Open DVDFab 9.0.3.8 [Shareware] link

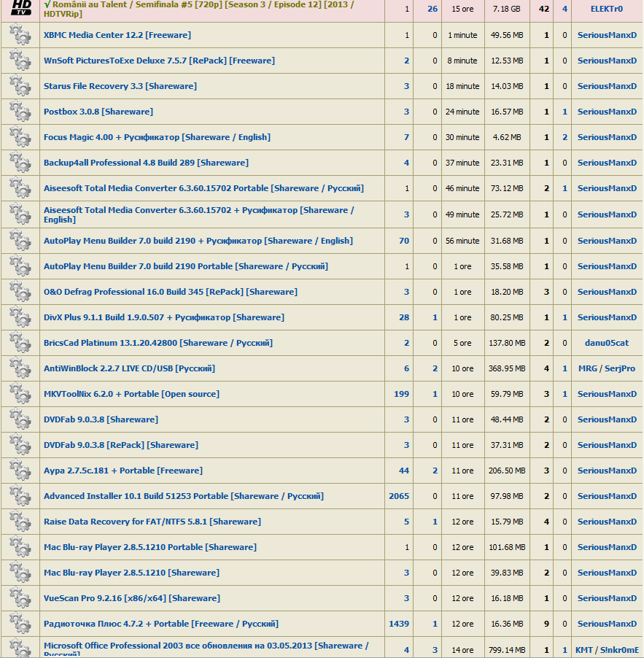pos(101,419)
